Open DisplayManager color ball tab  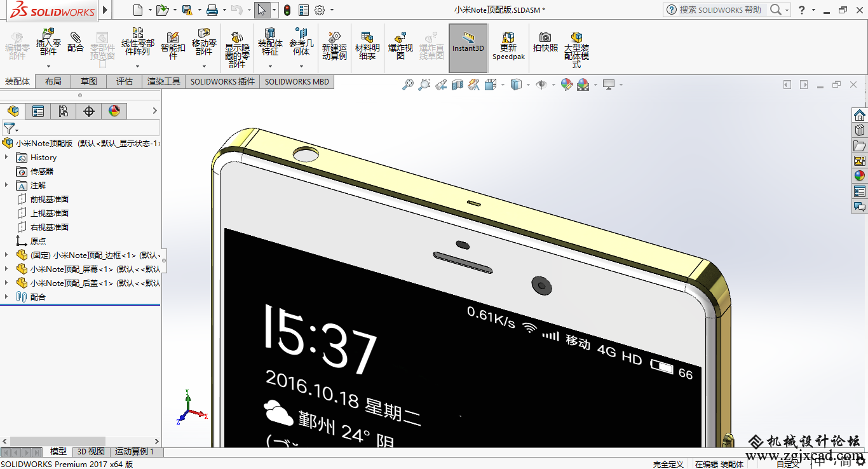114,111
